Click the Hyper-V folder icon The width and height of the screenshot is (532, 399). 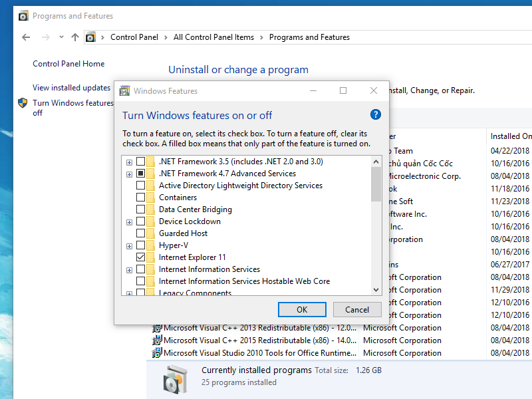pos(151,245)
